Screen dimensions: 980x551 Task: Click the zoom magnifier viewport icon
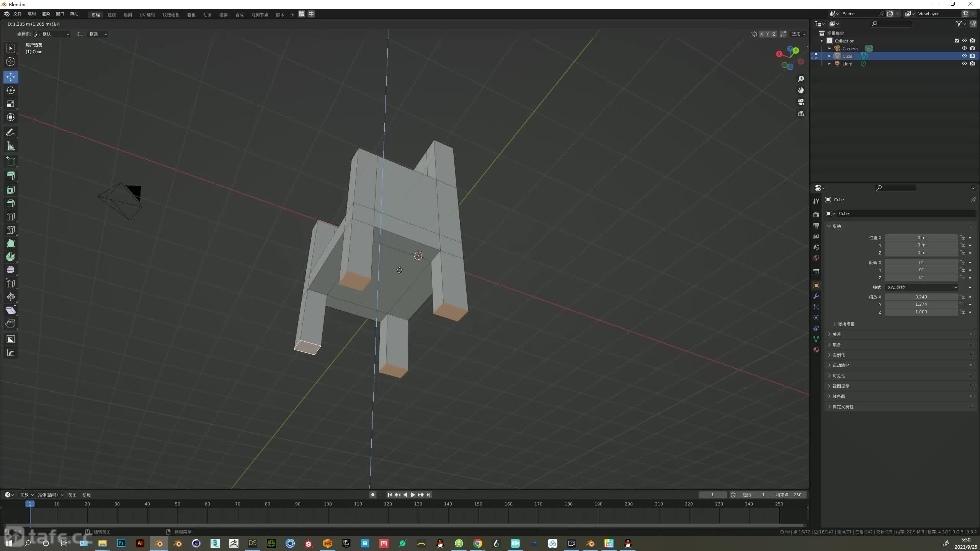(801, 79)
